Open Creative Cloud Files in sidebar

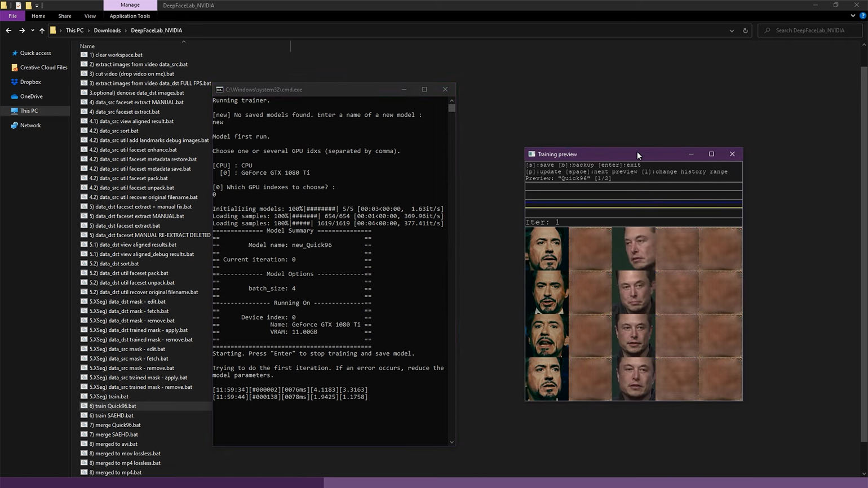(43, 68)
